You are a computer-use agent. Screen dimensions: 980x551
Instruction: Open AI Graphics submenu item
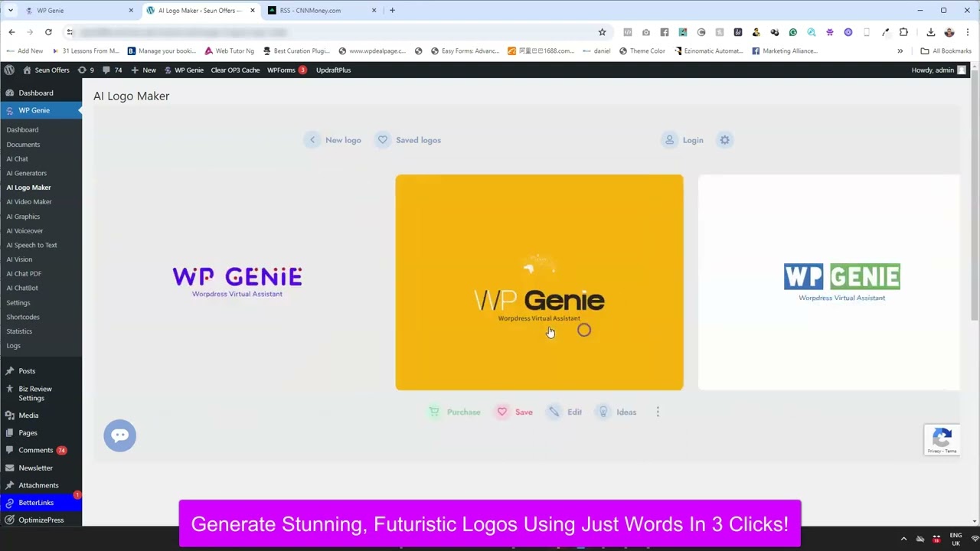[x=23, y=217]
